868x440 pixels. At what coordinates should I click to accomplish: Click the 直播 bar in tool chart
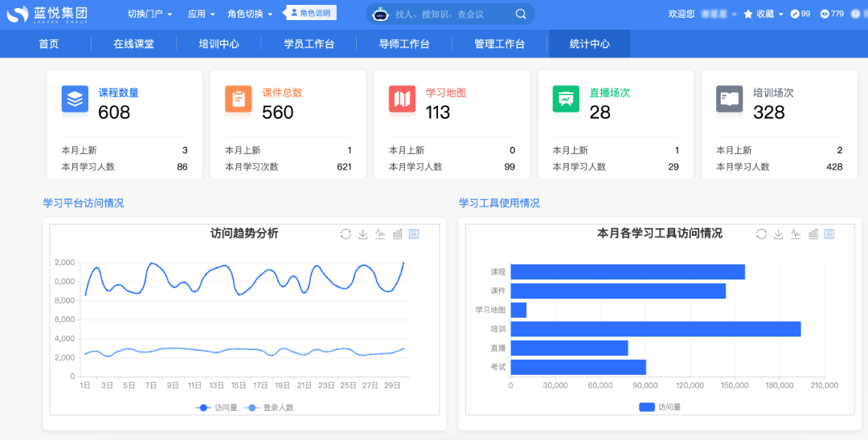569,348
